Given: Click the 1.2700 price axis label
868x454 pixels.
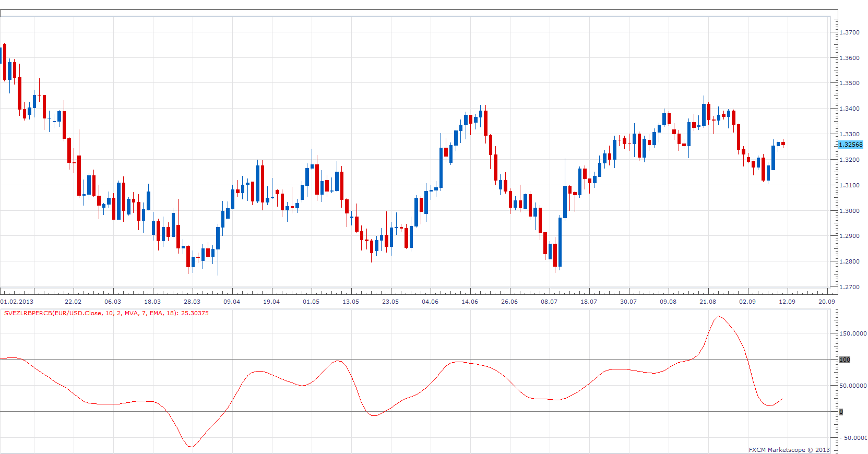Looking at the screenshot, I should pos(850,287).
